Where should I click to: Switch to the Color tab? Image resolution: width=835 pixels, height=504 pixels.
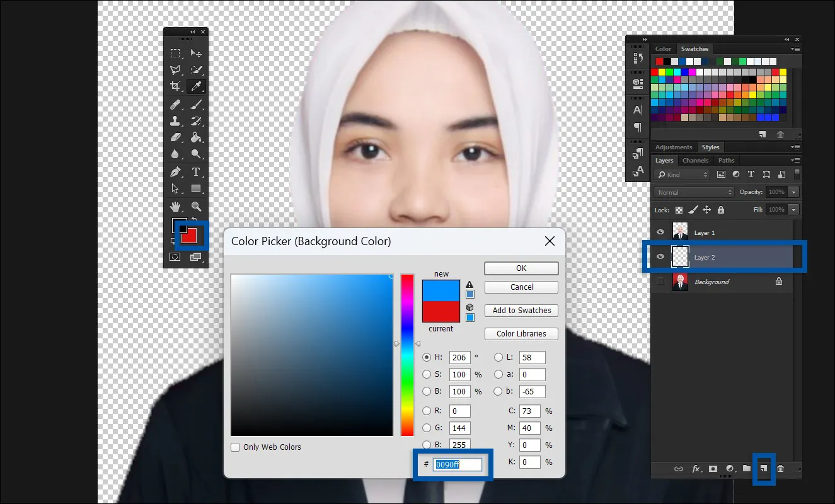663,49
